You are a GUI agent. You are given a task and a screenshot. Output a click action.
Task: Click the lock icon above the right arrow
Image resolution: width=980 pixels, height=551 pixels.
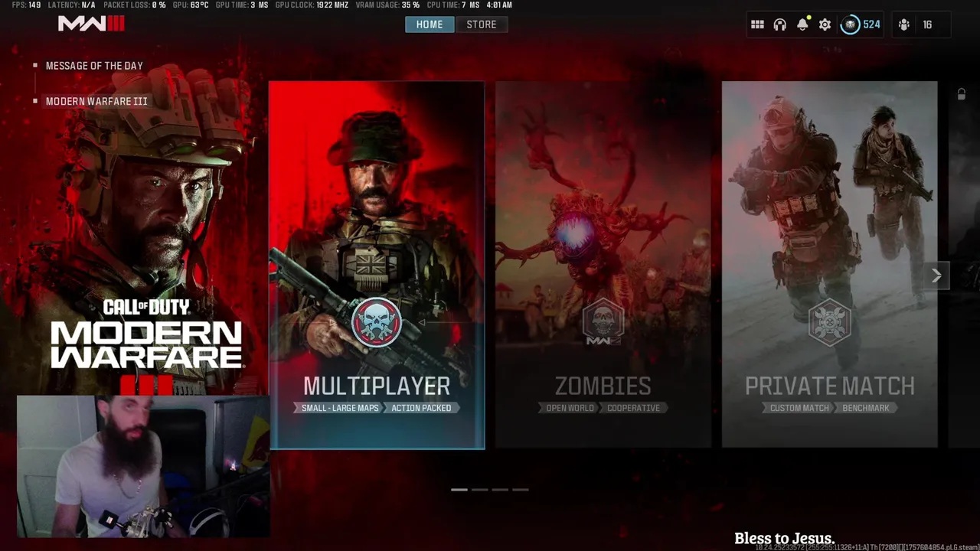point(961,94)
